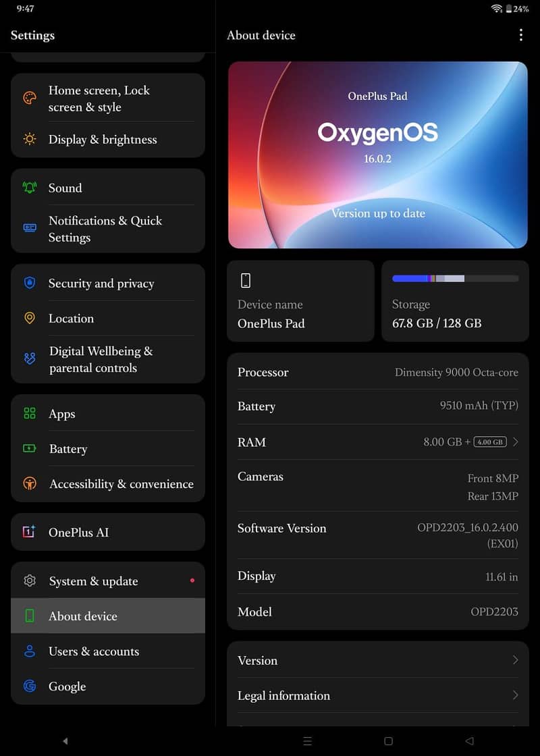Viewport: 540px width, 756px height.
Task: Tap the Notifications & Quick Settings icon
Action: pyautogui.click(x=30, y=227)
